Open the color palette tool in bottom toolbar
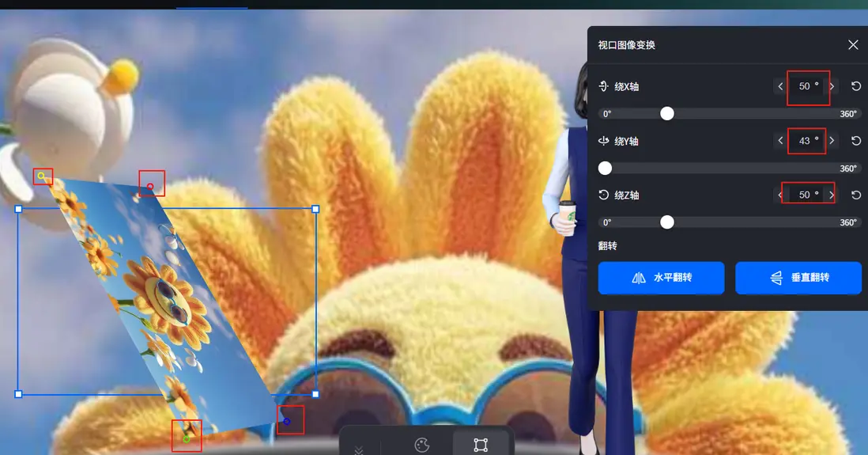 click(x=422, y=445)
